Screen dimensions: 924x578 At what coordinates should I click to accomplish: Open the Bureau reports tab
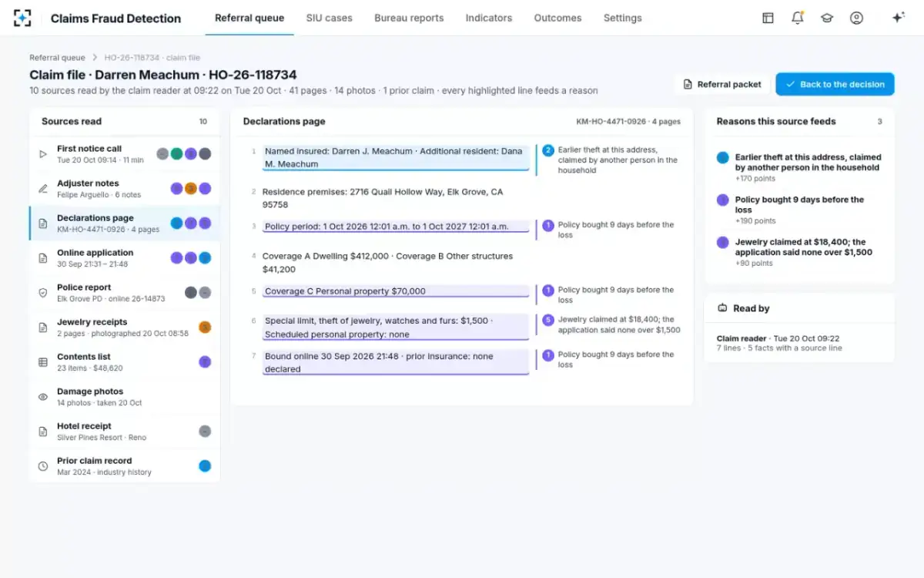coord(409,18)
